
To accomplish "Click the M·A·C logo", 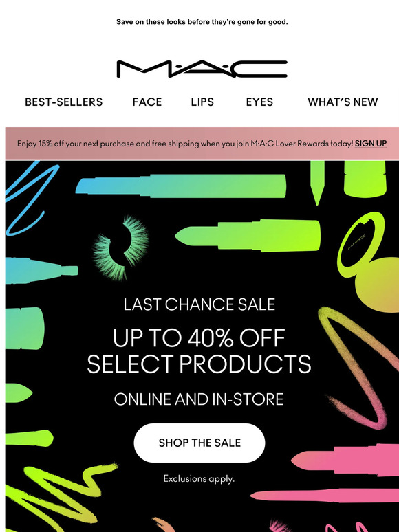I will click(202, 69).
